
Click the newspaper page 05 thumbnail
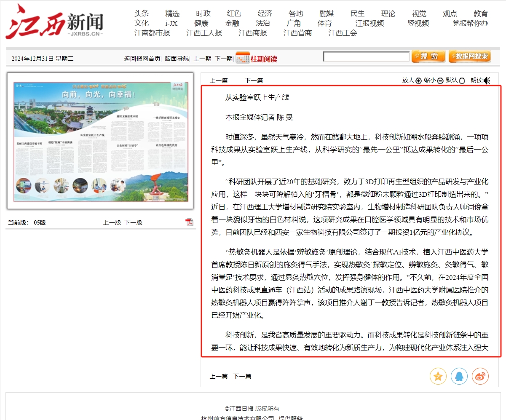(100, 141)
